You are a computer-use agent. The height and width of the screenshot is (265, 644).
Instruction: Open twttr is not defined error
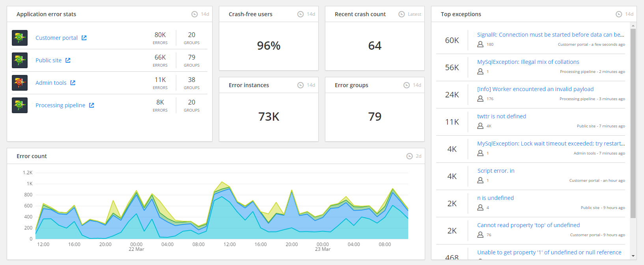click(x=502, y=116)
